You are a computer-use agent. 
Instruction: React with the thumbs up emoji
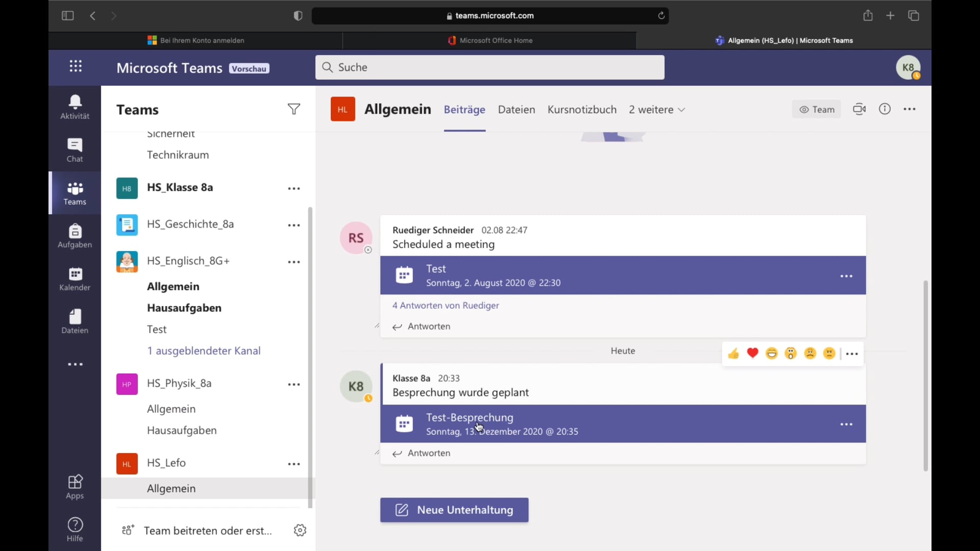click(733, 353)
